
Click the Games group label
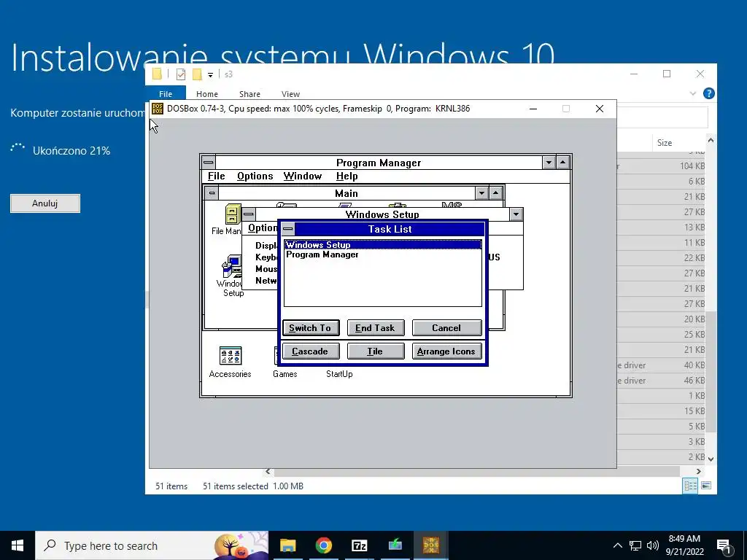pyautogui.click(x=285, y=374)
